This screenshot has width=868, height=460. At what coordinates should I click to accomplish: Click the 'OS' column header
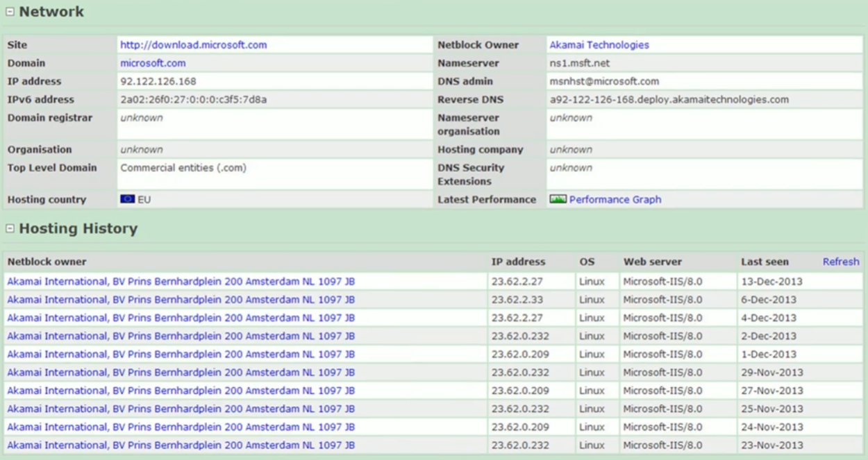click(x=587, y=262)
